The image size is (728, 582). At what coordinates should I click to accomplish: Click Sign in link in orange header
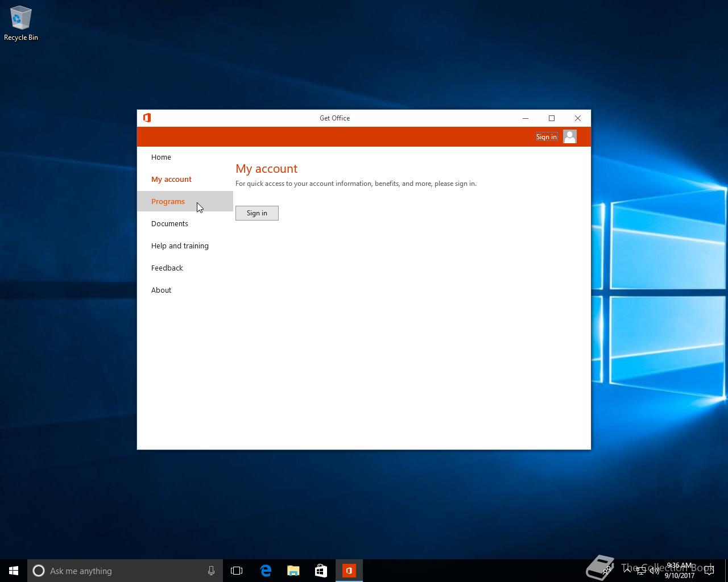(x=546, y=137)
